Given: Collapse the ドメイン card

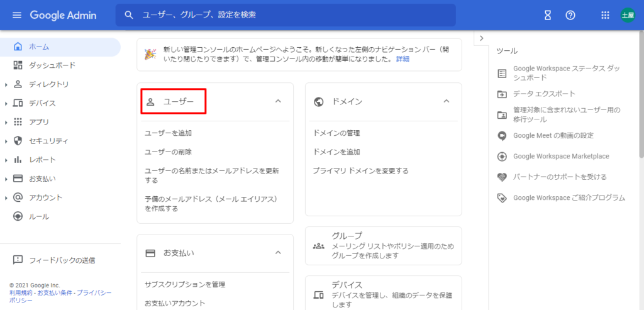Looking at the screenshot, I should coord(447,101).
